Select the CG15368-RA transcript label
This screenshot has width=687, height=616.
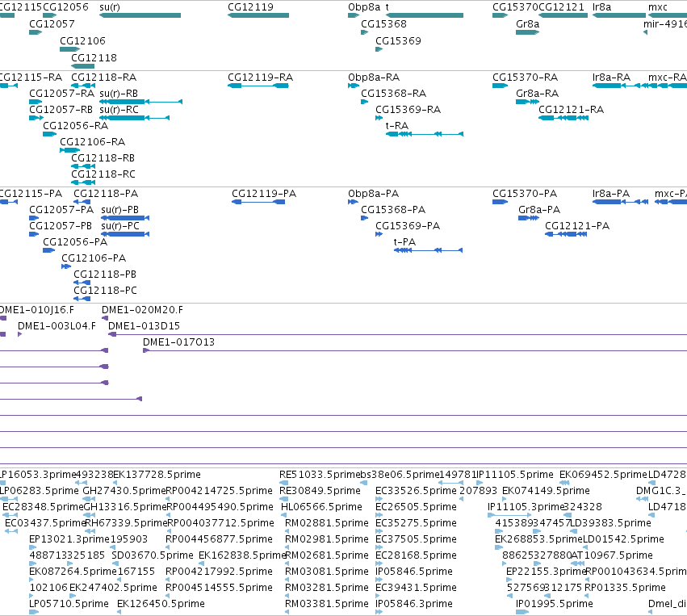[393, 94]
